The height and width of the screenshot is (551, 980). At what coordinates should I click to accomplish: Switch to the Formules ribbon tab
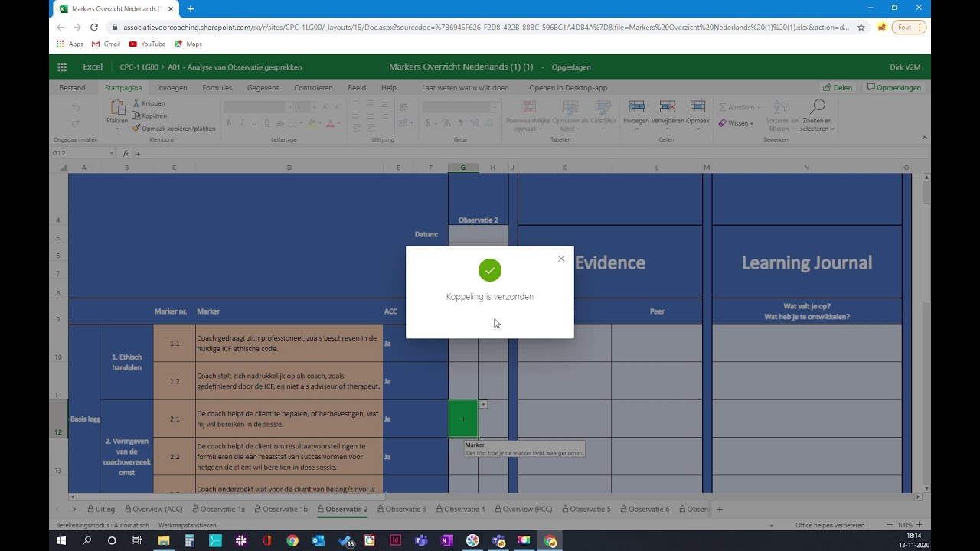[217, 88]
